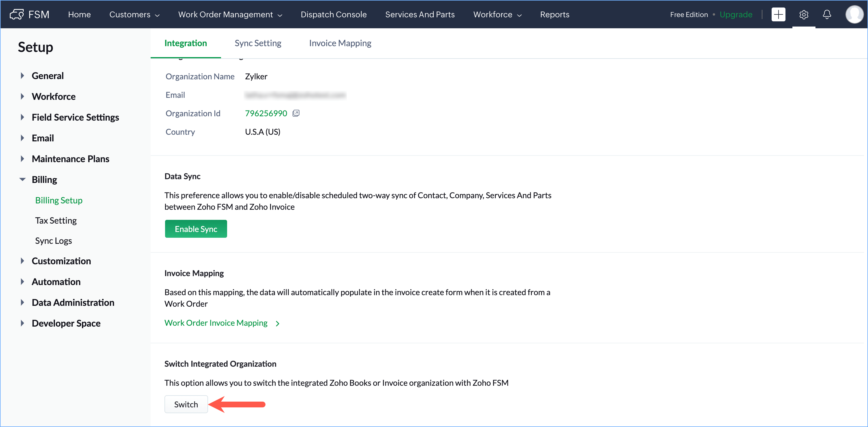Open the Workforce dropdown in top navigation
The width and height of the screenshot is (868, 427).
click(497, 14)
